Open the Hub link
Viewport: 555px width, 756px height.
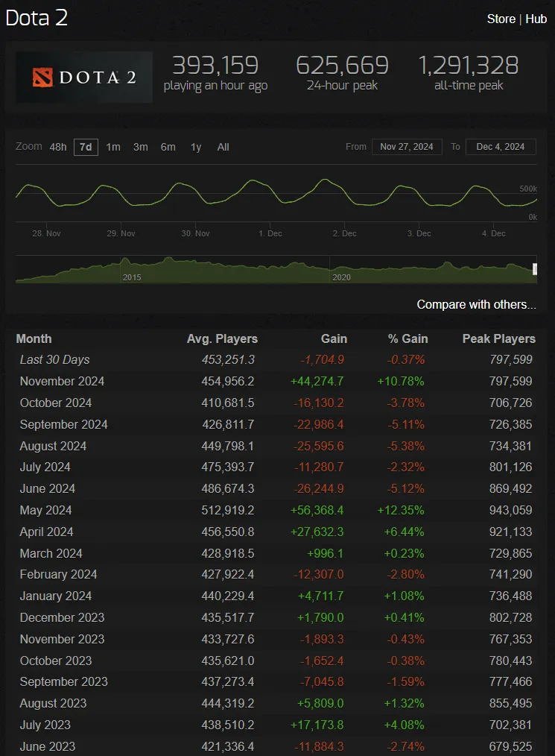[536, 19]
